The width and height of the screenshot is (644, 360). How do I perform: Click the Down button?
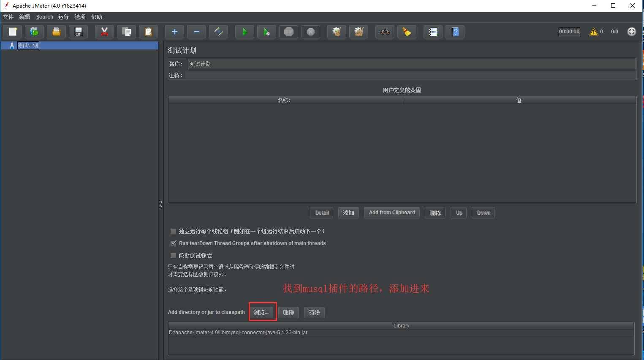pos(484,213)
